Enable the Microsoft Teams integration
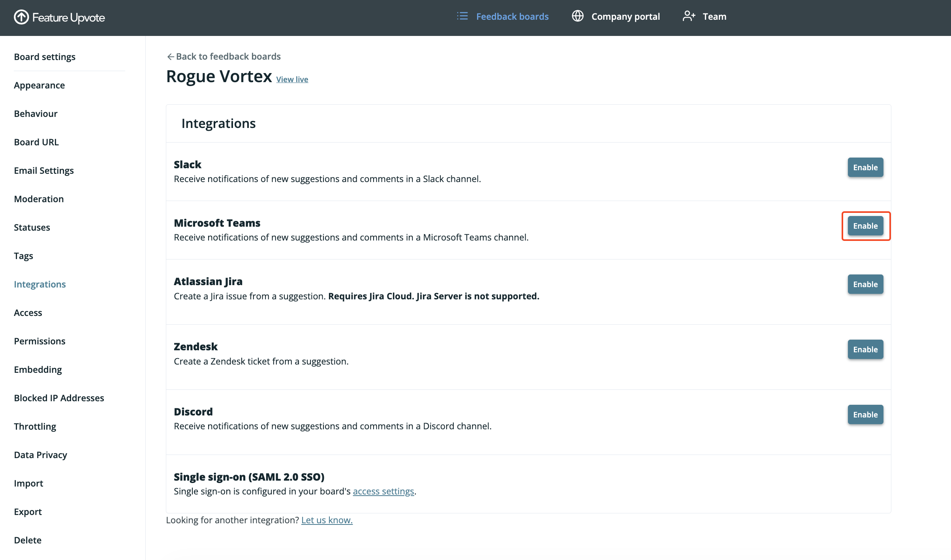This screenshot has width=951, height=560. pos(865,226)
